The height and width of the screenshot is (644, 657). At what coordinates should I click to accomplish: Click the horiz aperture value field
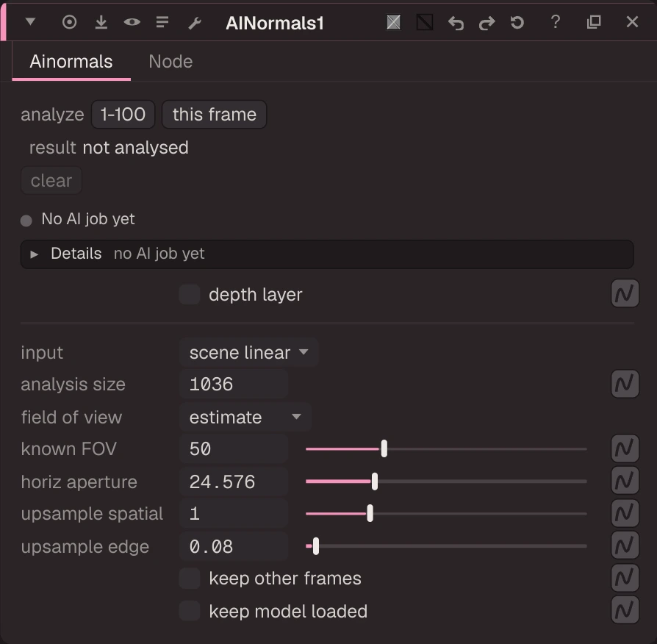tap(234, 482)
